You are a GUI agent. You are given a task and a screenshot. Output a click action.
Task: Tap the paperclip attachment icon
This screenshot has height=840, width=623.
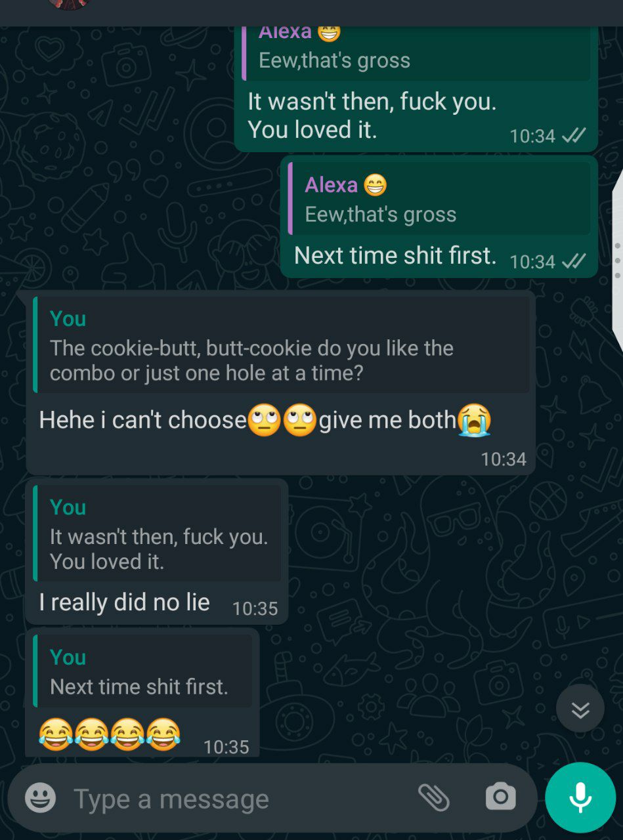(434, 798)
